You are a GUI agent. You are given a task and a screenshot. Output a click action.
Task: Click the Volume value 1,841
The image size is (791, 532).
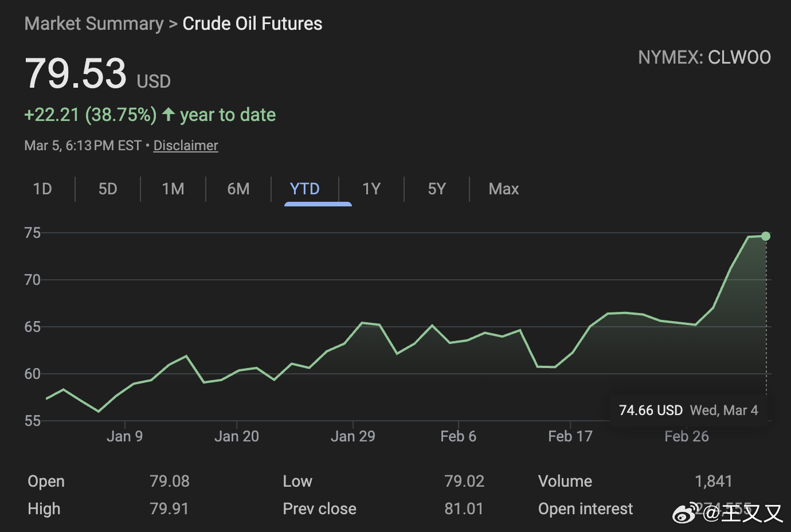(x=714, y=482)
